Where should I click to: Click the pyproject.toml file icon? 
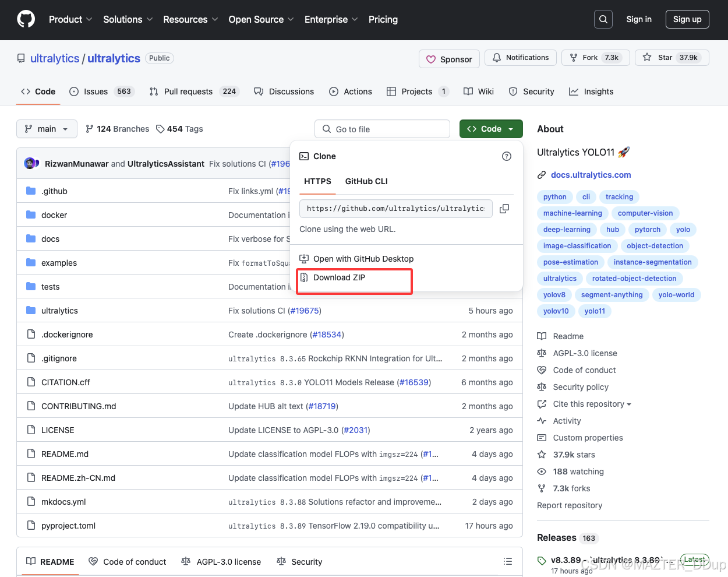31,526
